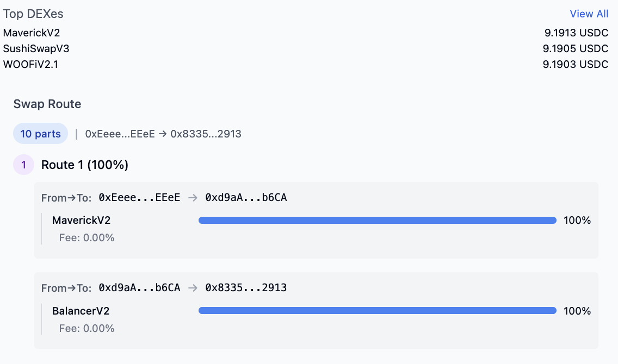
Task: Select the SushiSwapV3 entry in Top DEXes
Action: [36, 48]
